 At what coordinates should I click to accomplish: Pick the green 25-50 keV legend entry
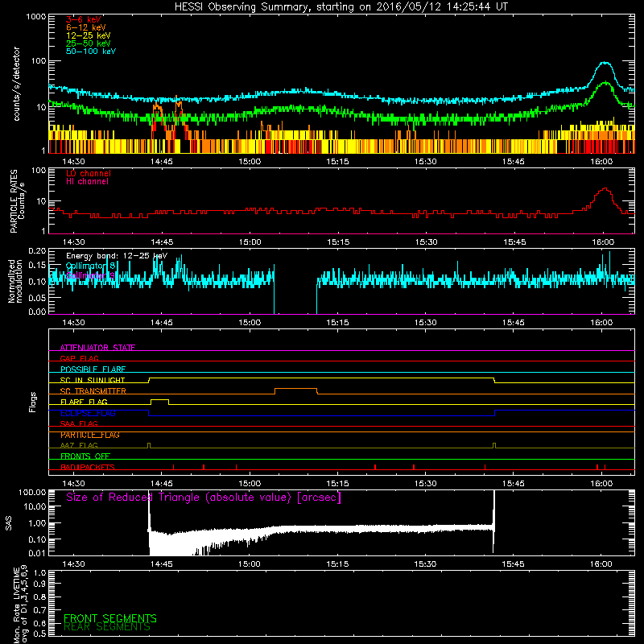coord(89,43)
